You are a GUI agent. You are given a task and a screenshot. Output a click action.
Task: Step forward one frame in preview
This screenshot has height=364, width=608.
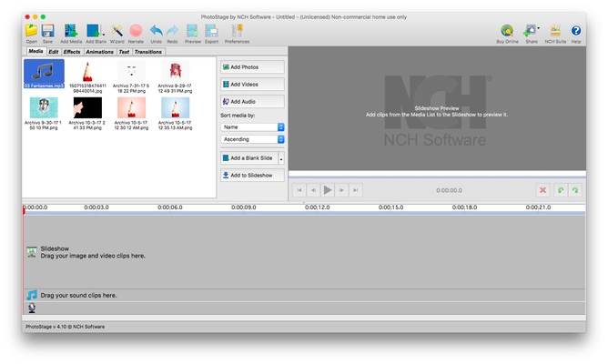pos(341,190)
